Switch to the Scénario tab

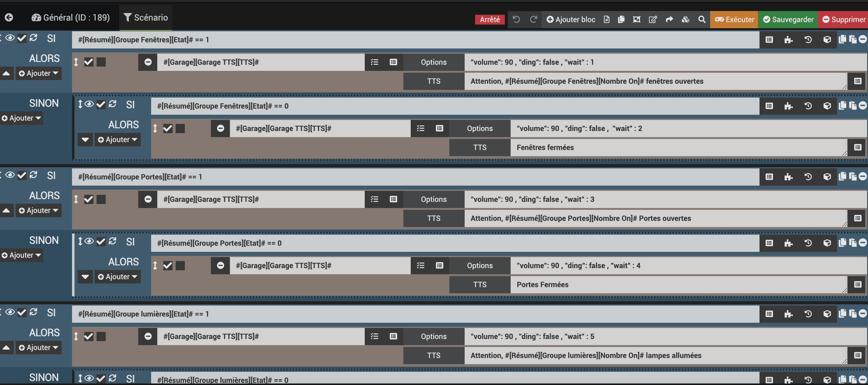(146, 17)
